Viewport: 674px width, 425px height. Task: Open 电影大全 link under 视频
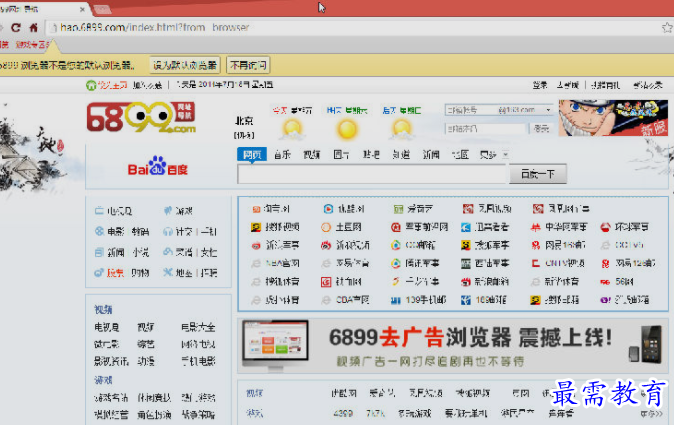pos(198,327)
